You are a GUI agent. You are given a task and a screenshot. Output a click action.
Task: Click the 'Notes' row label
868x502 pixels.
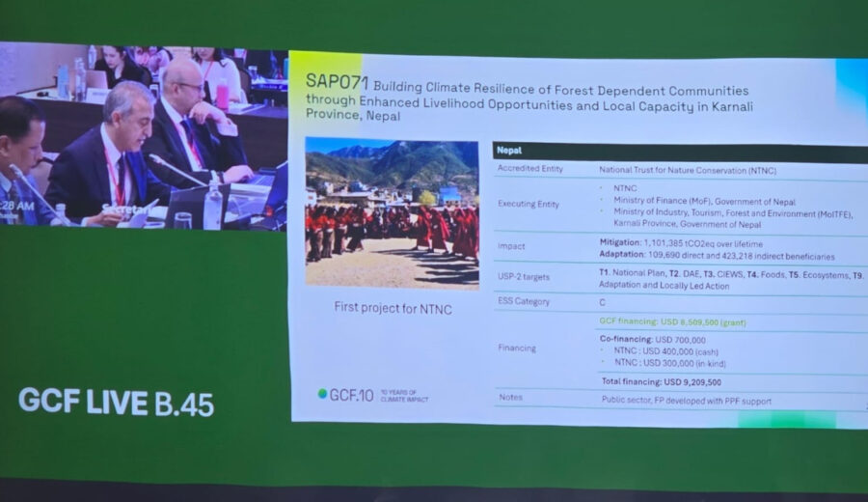click(510, 398)
